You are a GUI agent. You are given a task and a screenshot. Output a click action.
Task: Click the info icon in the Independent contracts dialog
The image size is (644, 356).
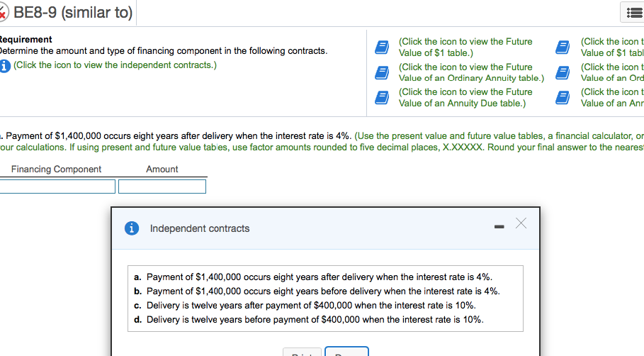coord(131,228)
